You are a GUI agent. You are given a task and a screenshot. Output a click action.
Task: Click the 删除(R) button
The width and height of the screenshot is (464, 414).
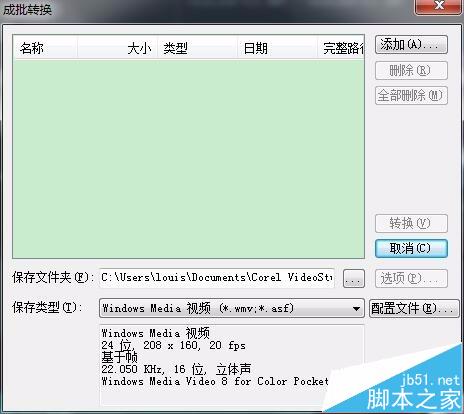tap(411, 70)
